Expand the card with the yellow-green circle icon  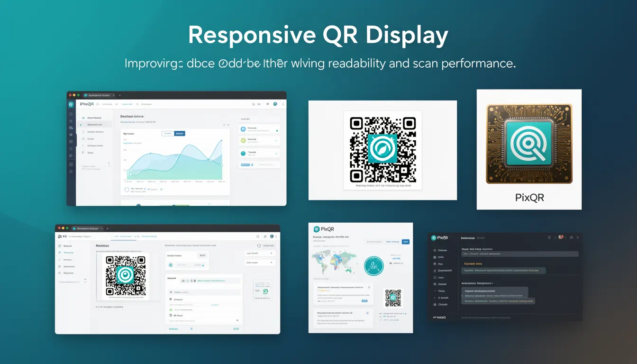click(x=259, y=141)
